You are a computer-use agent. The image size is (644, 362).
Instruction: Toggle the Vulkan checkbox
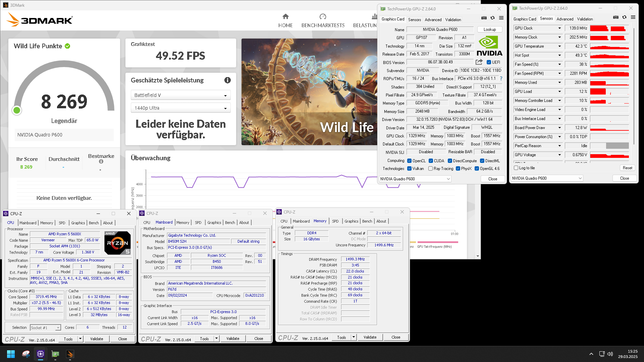point(409,169)
